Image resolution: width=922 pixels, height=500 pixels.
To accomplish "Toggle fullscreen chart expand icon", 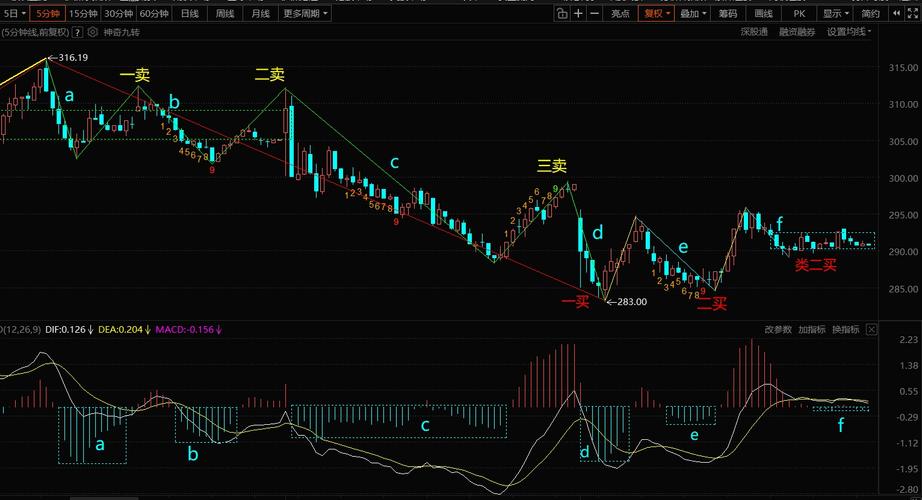I will tap(913, 14).
